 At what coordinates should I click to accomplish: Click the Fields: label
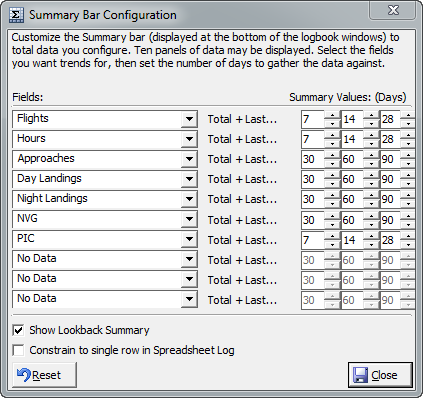[x=28, y=97]
